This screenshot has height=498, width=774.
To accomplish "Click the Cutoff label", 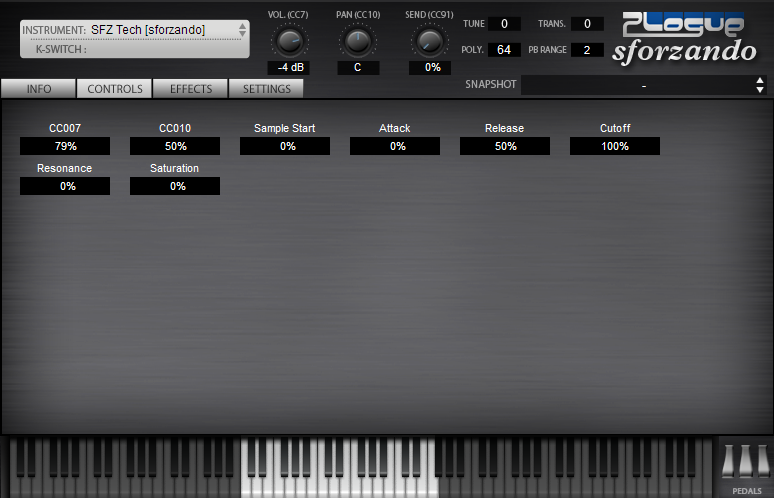I will point(615,128).
